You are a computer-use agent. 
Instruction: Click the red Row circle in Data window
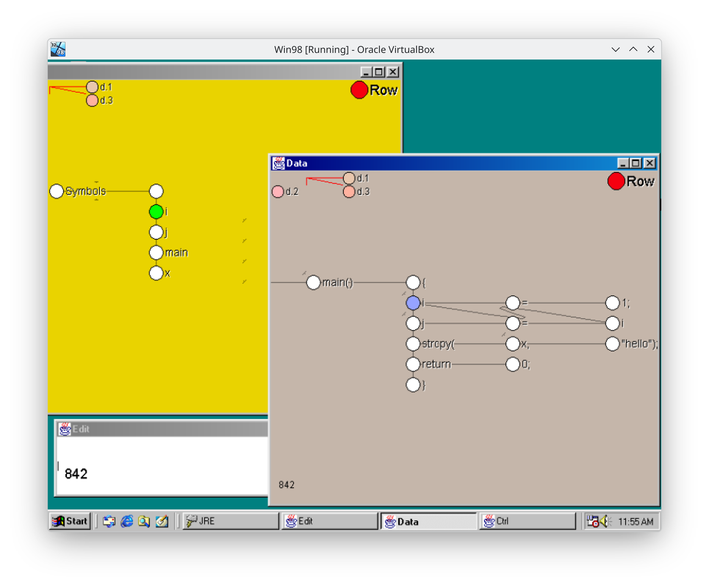616,181
